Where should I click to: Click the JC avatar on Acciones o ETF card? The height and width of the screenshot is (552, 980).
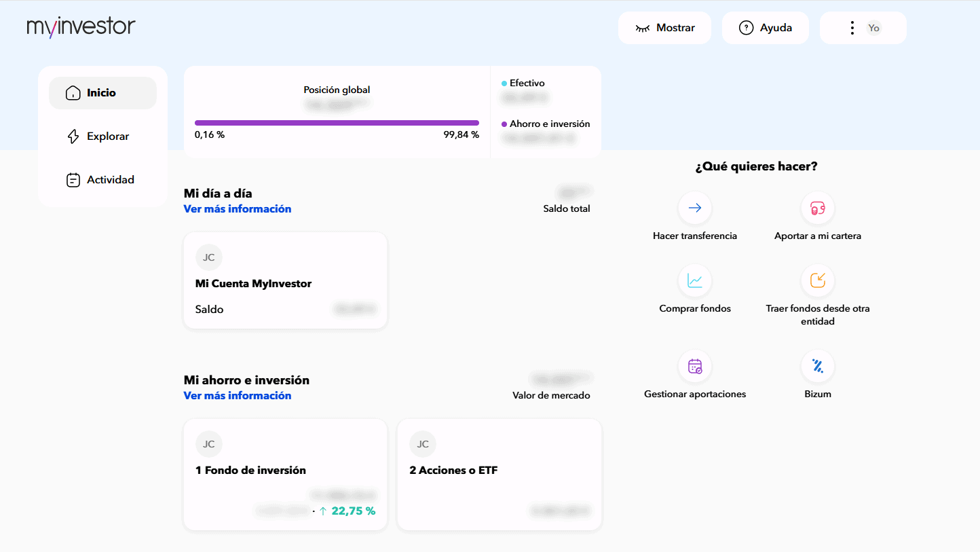point(423,444)
